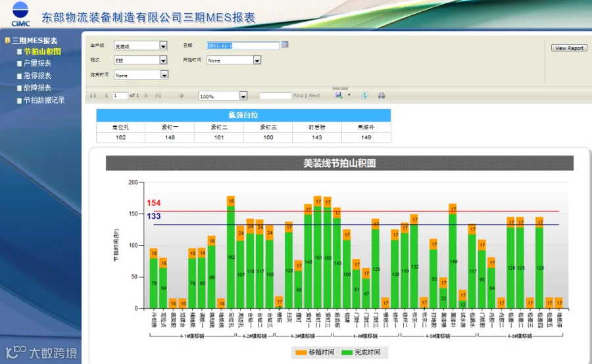Refresh the report with the refresh icon
592x364 pixels.
[364, 95]
